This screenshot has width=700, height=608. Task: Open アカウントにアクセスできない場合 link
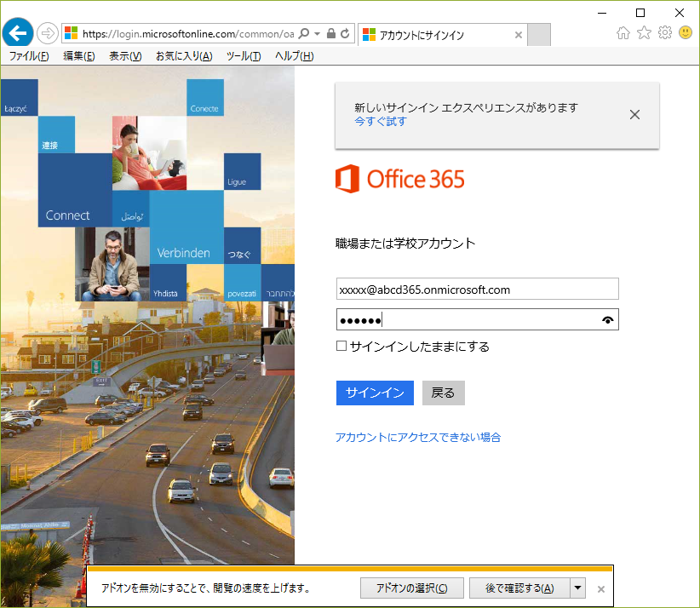[x=418, y=437]
